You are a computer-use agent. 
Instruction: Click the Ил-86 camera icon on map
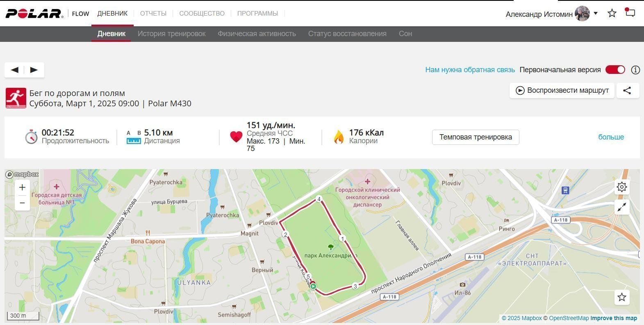pos(462,284)
